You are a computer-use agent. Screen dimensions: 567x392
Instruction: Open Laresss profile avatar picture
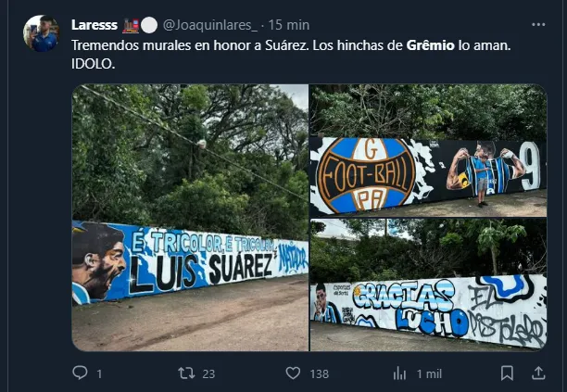[41, 33]
